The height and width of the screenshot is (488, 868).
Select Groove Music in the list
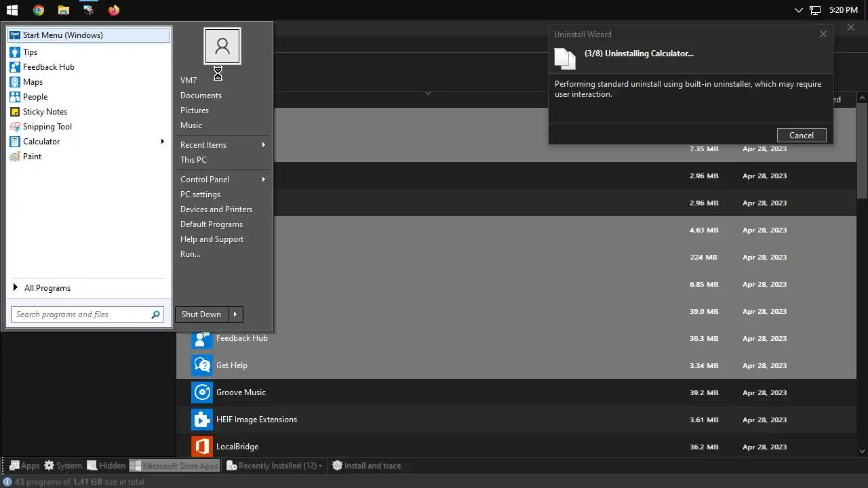point(517,392)
